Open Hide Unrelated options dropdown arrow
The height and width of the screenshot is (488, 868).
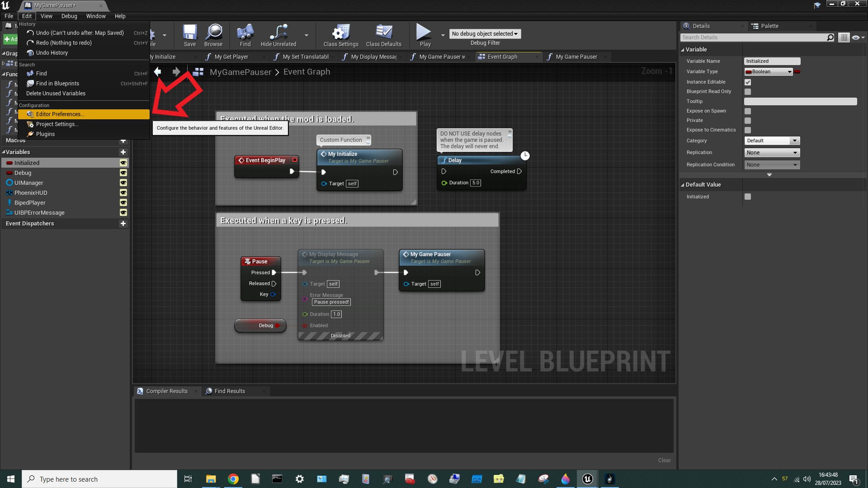[307, 35]
